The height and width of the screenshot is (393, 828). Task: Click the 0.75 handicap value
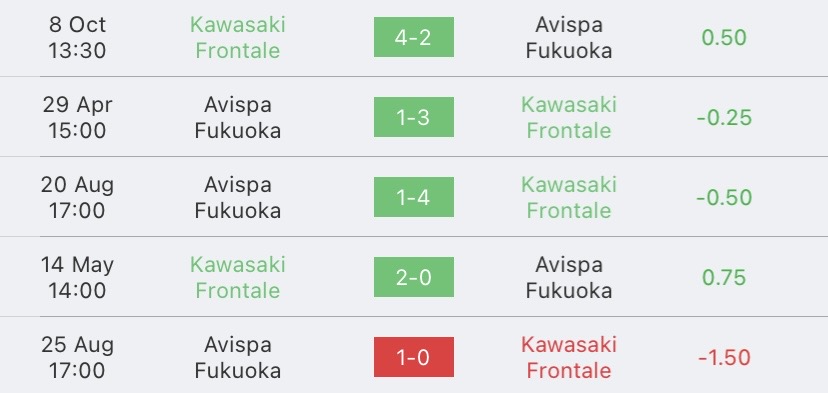(x=724, y=277)
